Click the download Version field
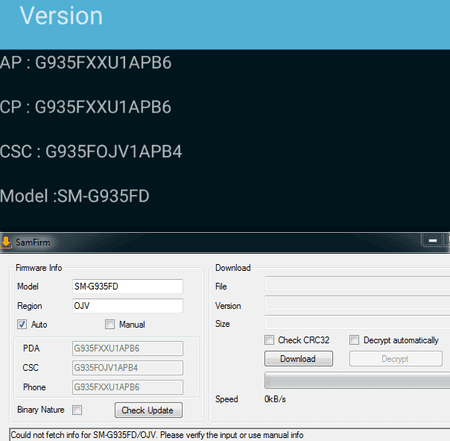450x441 pixels. pyautogui.click(x=357, y=303)
